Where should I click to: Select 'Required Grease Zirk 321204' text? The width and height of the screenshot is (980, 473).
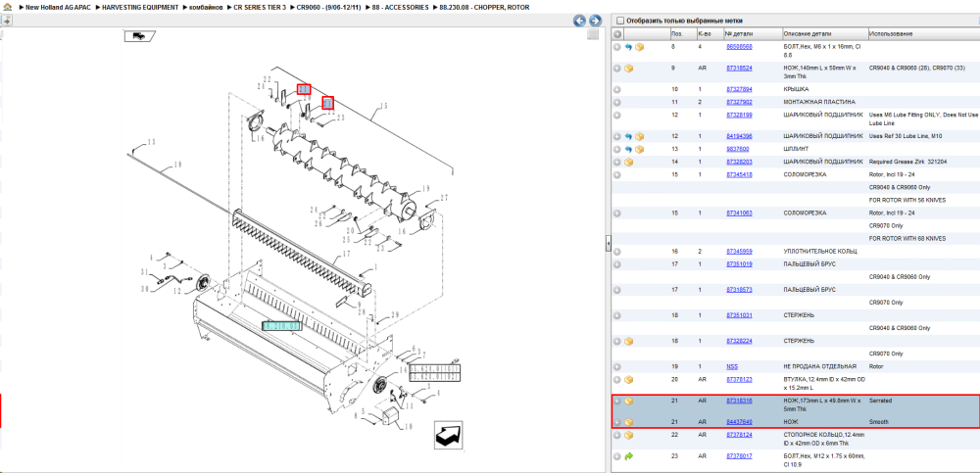click(x=907, y=162)
